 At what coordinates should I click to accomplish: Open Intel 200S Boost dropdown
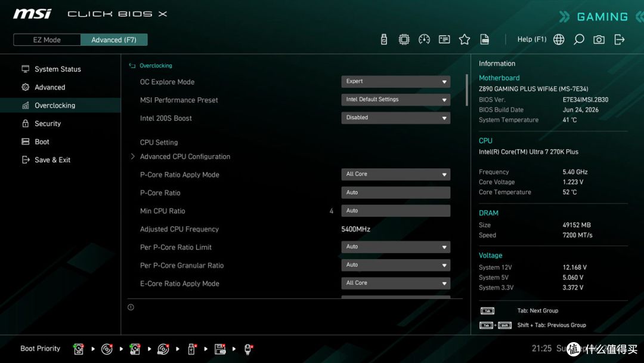click(395, 118)
